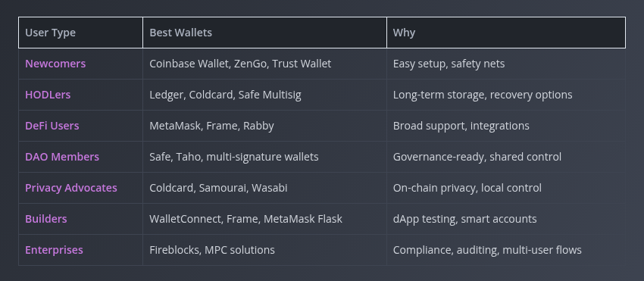The width and height of the screenshot is (644, 281).
Task: Select the HODLers row label
Action: pos(48,95)
